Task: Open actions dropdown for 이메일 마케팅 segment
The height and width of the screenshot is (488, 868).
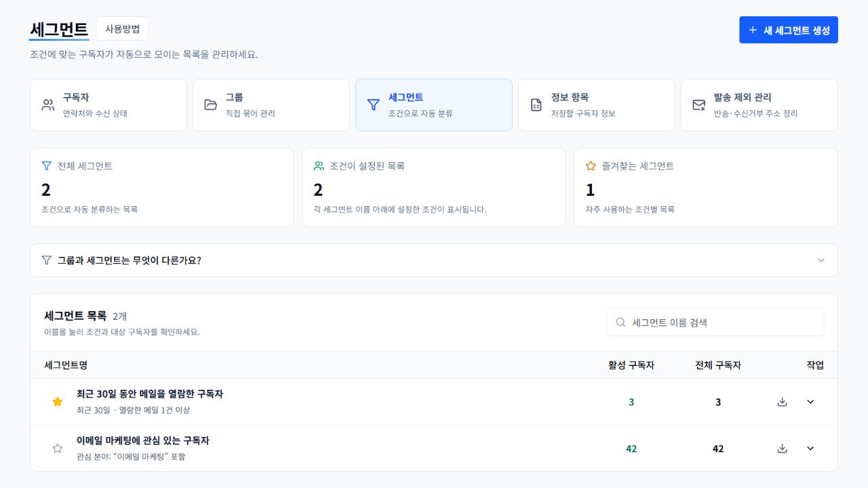Action: click(810, 449)
